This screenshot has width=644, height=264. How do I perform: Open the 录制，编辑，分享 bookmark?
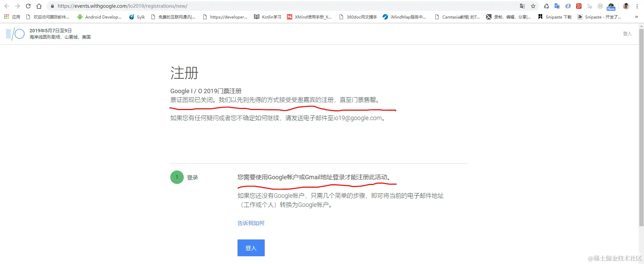point(509,17)
